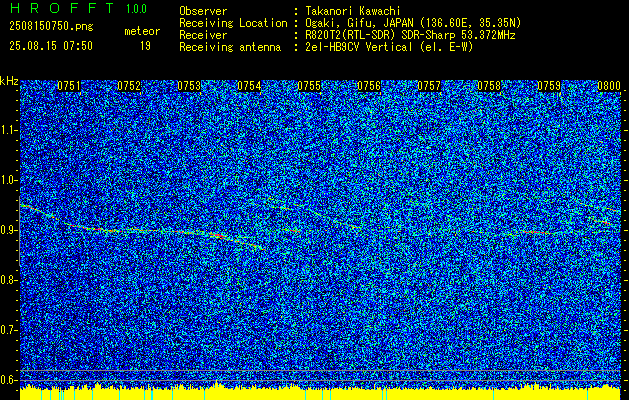Click the meteor count 19
The height and width of the screenshot is (400, 629).
(x=145, y=46)
